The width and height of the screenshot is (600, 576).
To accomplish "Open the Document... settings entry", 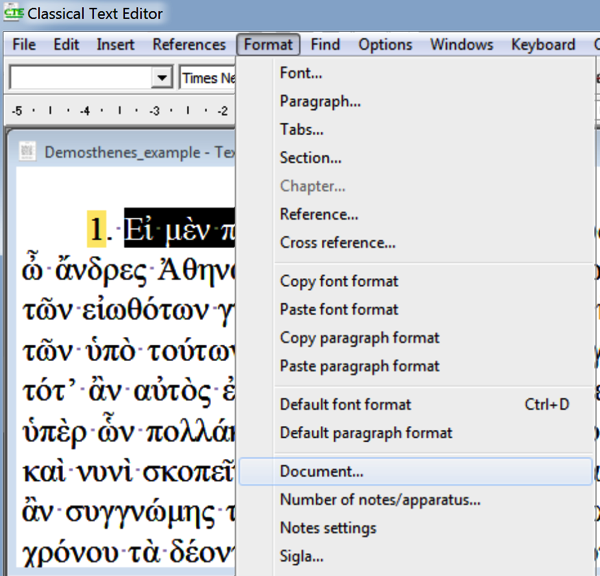I will 321,471.
